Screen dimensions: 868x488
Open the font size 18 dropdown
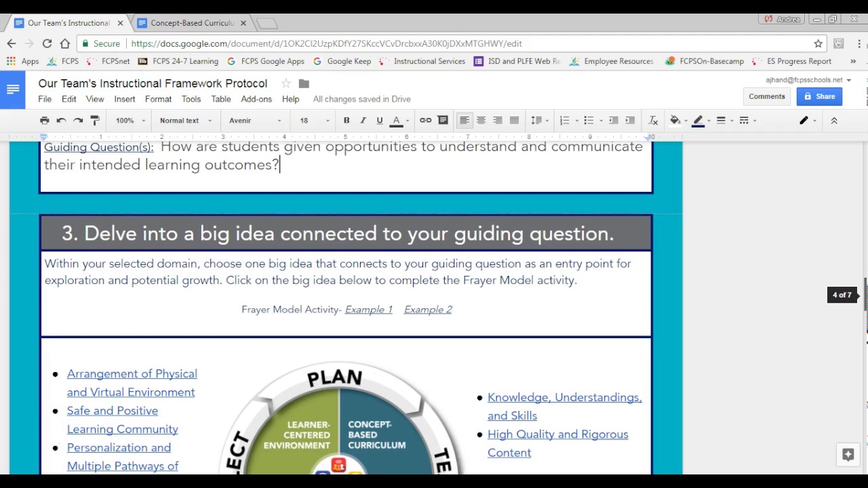pos(315,121)
